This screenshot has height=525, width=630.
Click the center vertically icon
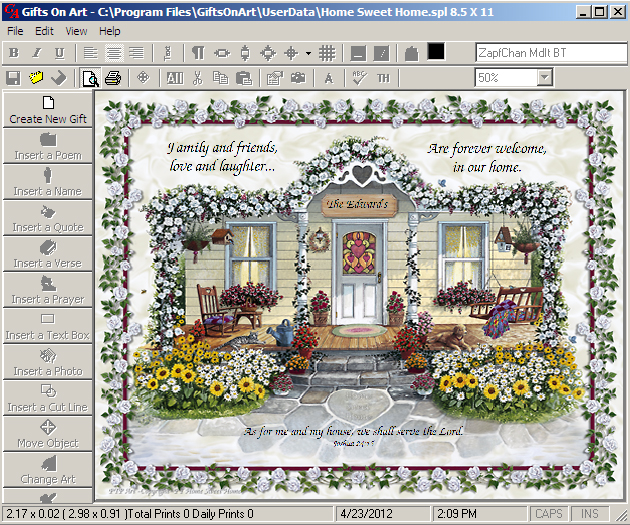(245, 53)
